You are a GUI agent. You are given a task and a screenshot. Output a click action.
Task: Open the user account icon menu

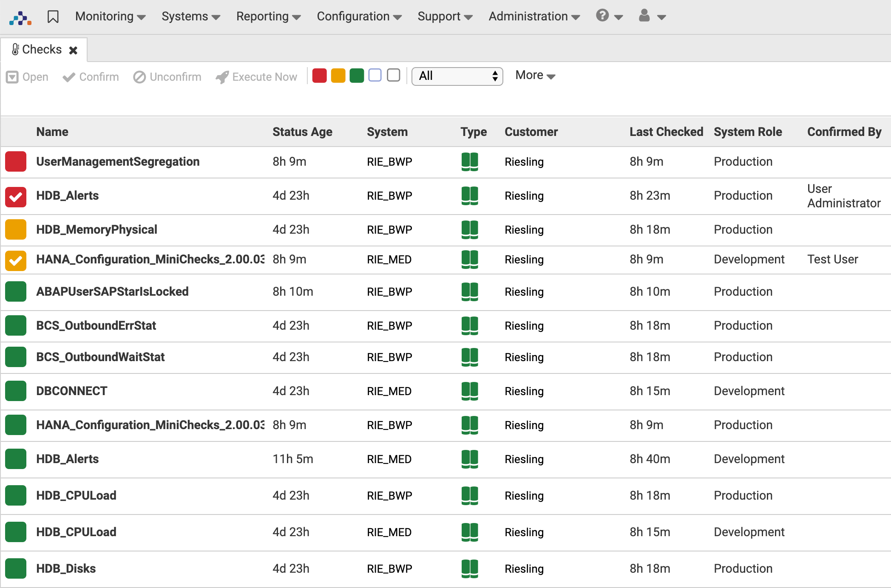point(644,17)
